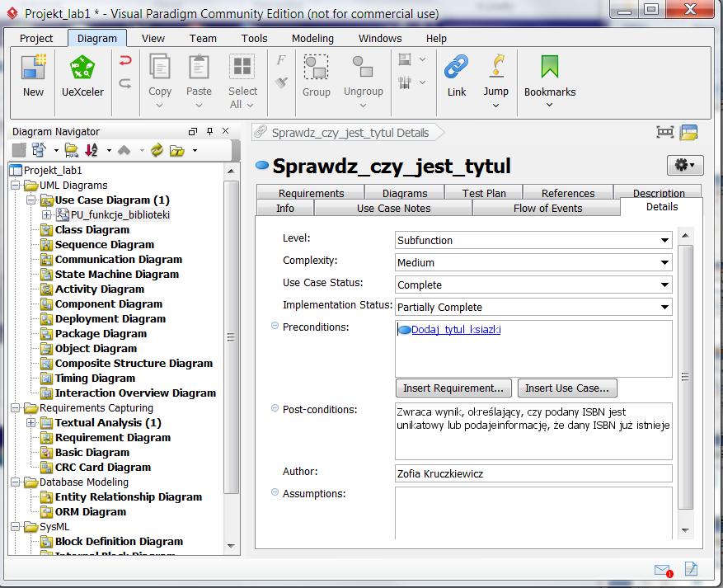Image resolution: width=723 pixels, height=588 pixels.
Task: Click the Group shapes icon
Action: (316, 68)
